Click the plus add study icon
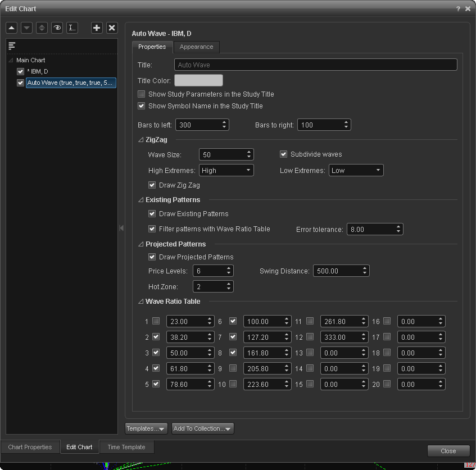The height and width of the screenshot is (470, 476). (97, 28)
